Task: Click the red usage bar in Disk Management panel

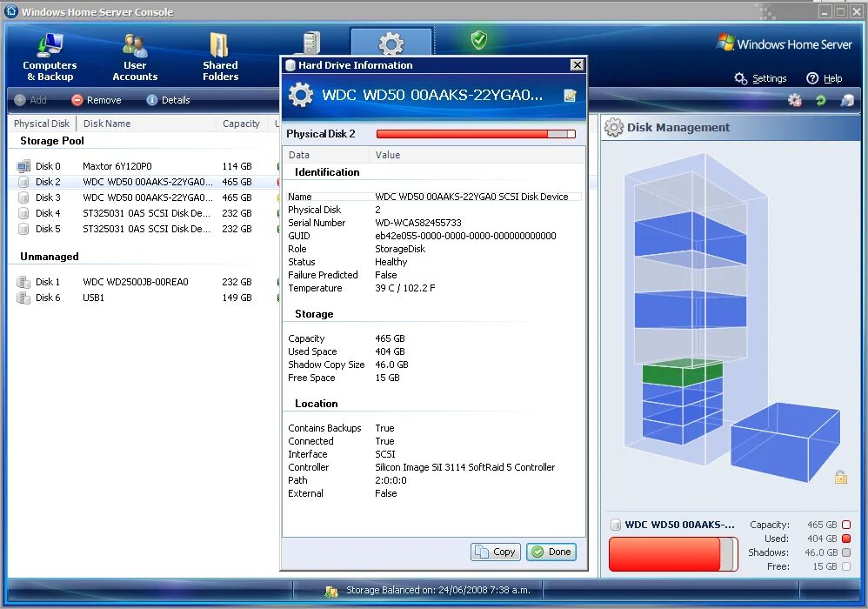Action: 673,553
